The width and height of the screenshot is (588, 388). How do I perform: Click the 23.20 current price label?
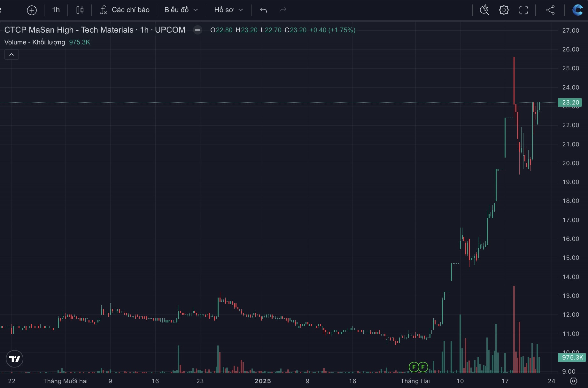pos(570,103)
